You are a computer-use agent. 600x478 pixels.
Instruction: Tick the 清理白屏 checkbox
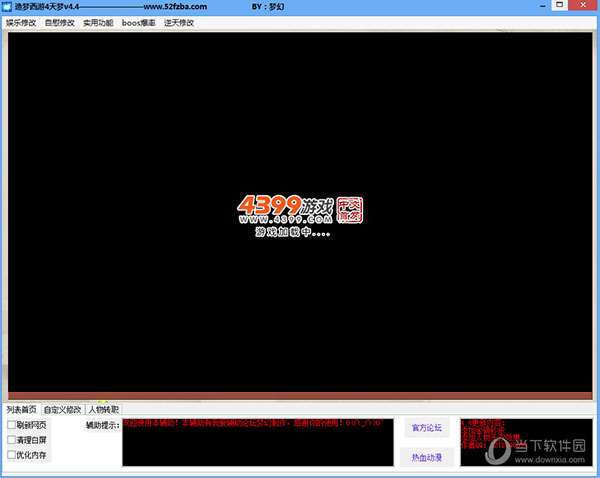[11, 440]
